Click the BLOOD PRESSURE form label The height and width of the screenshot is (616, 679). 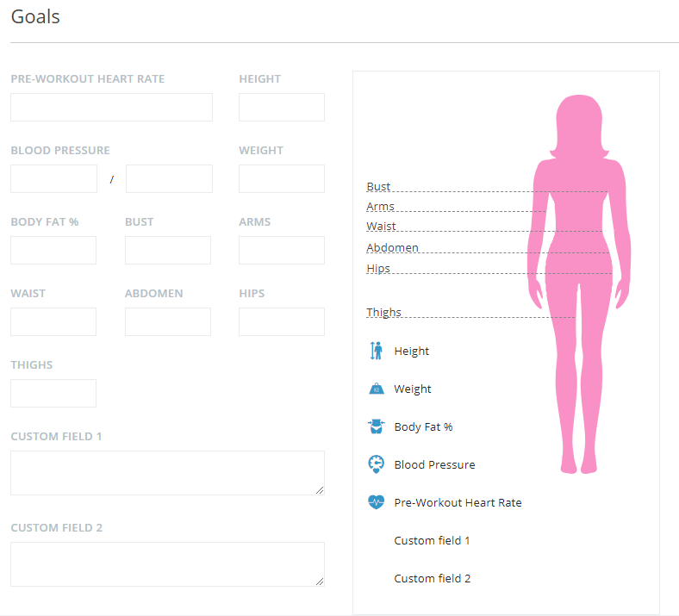pos(60,150)
